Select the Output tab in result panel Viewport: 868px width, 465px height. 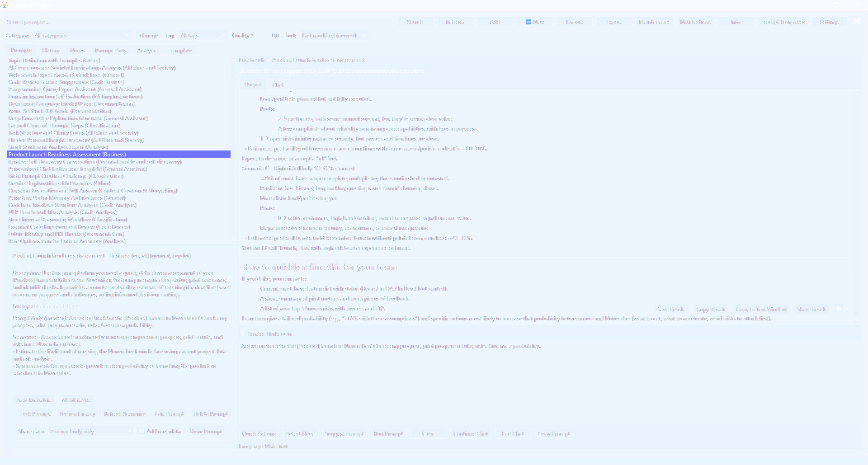(x=253, y=85)
